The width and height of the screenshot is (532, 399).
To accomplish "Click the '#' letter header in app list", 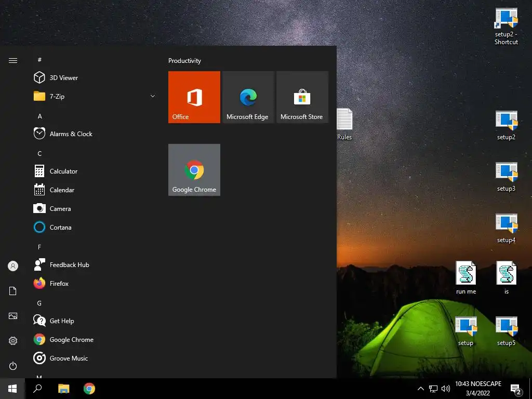I will (39, 60).
